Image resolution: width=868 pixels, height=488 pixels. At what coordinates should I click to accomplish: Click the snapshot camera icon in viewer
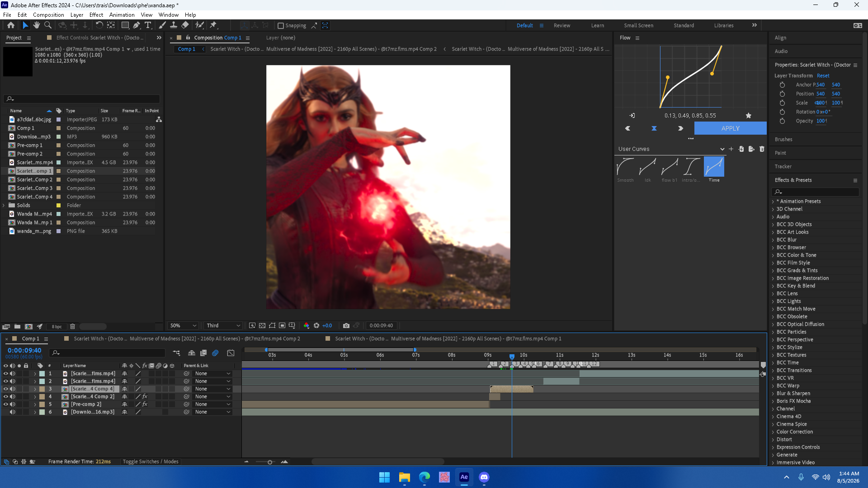(346, 325)
